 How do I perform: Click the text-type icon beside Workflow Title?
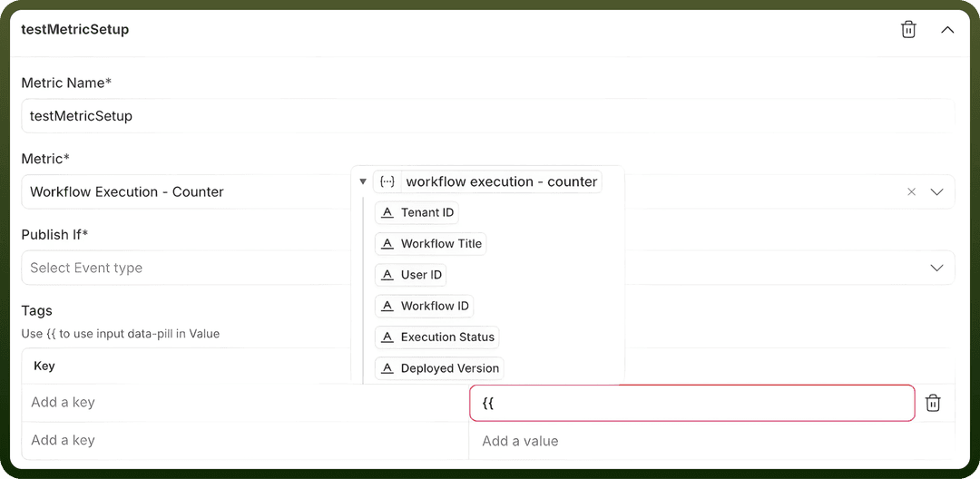click(387, 243)
